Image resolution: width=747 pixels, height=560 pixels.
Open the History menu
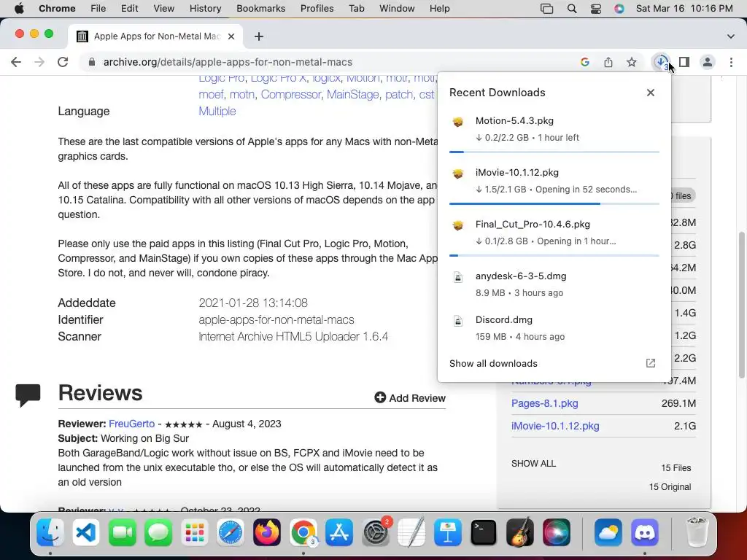(205, 9)
